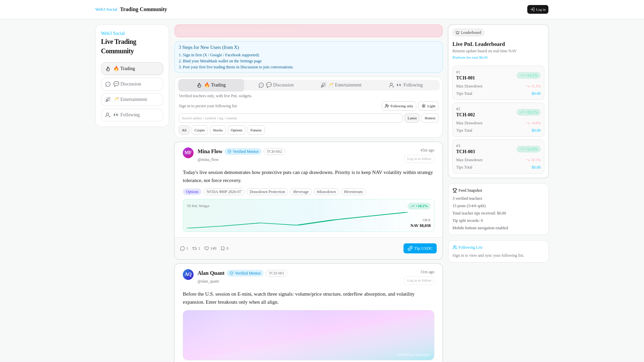Switch to the Discussion tab in the feed
Image resolution: width=644 pixels, height=362 pixels.
[276, 85]
